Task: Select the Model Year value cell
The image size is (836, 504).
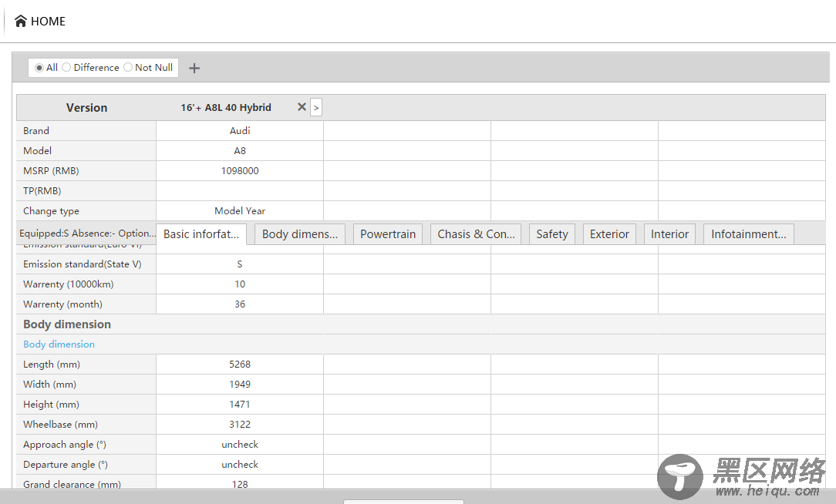Action: (240, 211)
